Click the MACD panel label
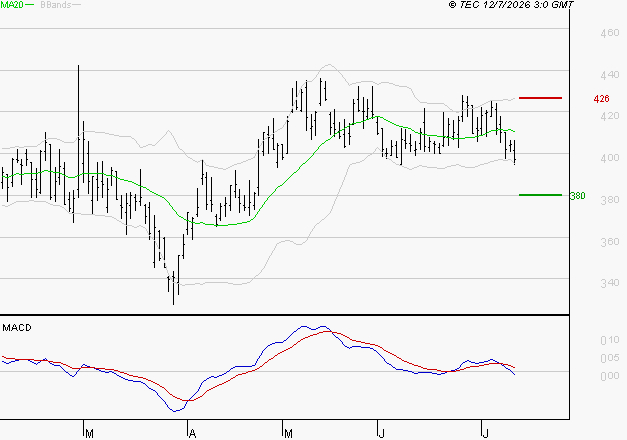 17,328
